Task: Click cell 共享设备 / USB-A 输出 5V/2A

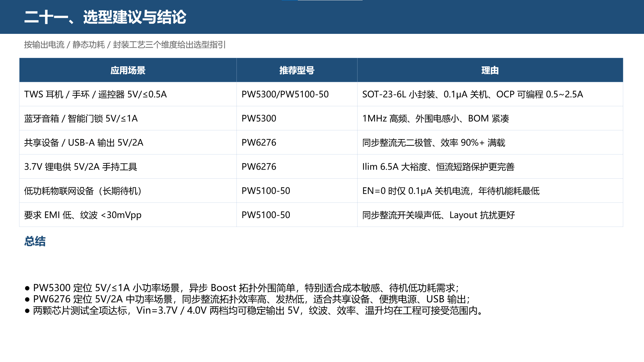Action: (x=128, y=142)
